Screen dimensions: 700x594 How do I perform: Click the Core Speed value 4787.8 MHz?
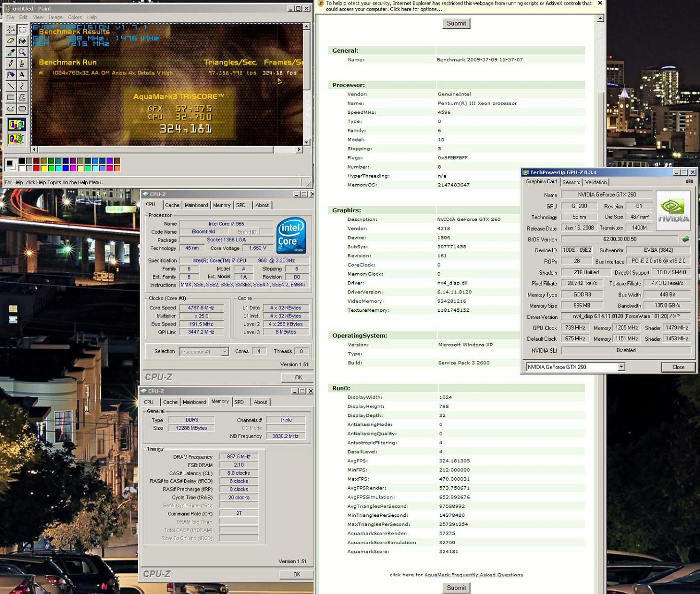202,308
